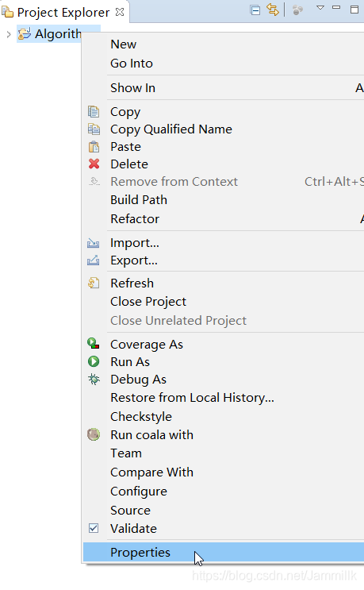Open the View Menu dropdown triangle

click(x=320, y=7)
